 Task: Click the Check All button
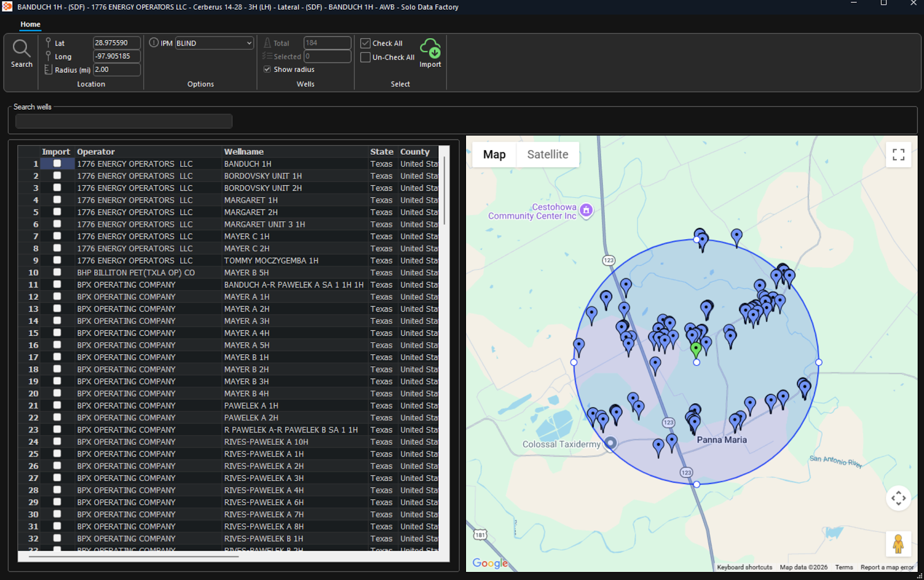coord(381,43)
